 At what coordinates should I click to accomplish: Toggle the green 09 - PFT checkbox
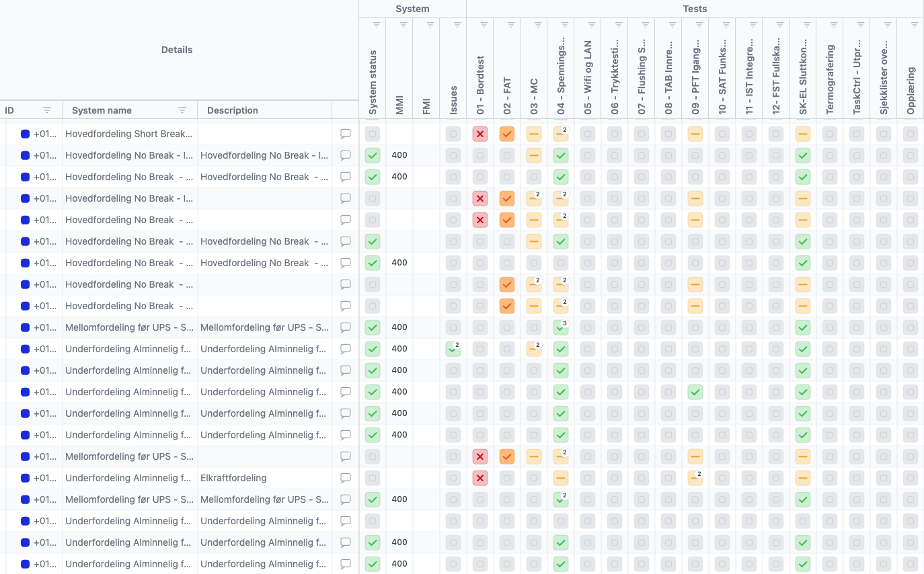pyautogui.click(x=695, y=392)
